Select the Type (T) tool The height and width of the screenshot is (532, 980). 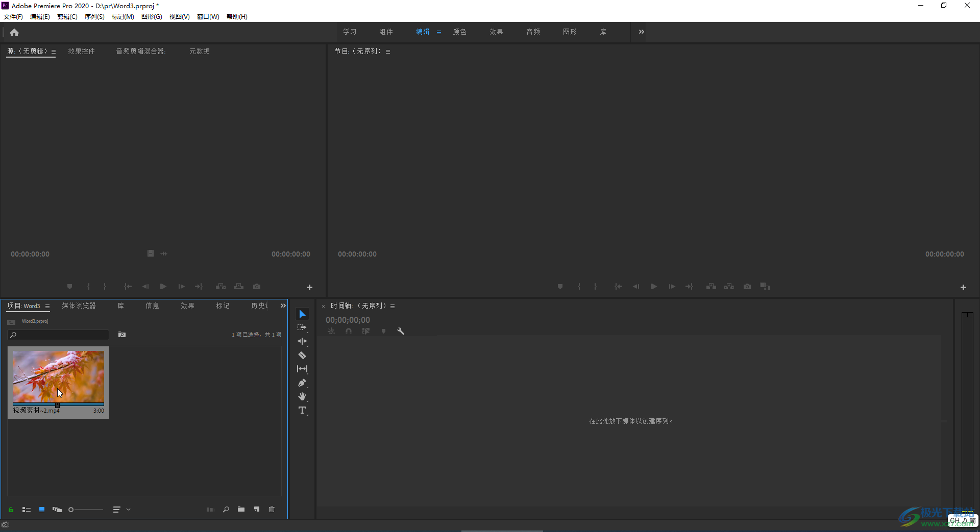click(302, 410)
